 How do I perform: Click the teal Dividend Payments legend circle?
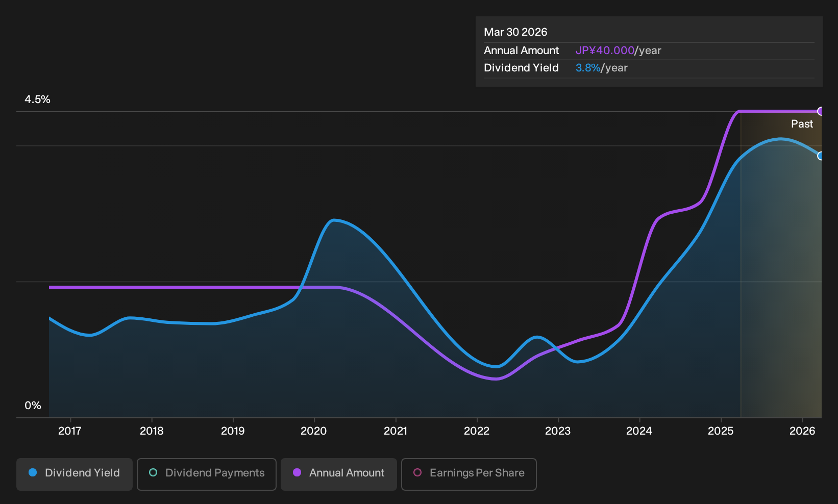153,473
